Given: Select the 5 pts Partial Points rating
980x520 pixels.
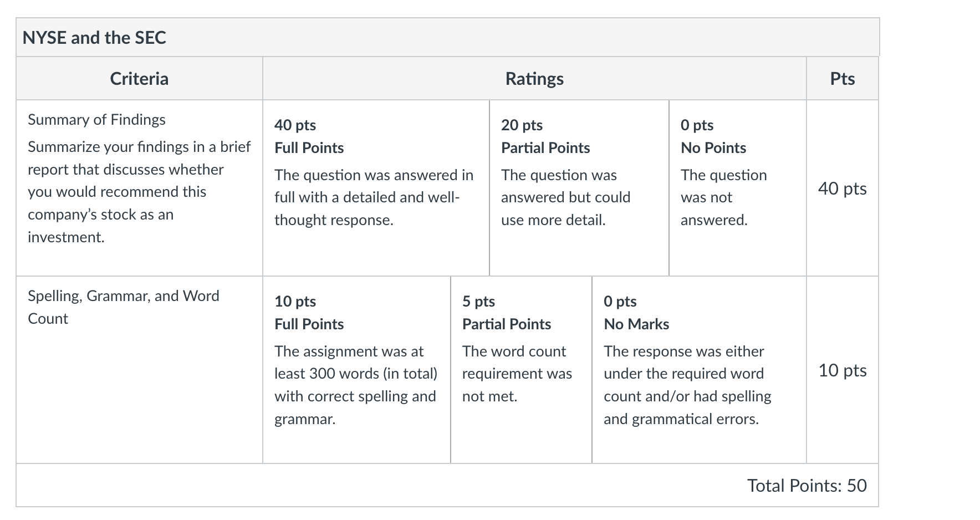Looking at the screenshot, I should tap(521, 370).
